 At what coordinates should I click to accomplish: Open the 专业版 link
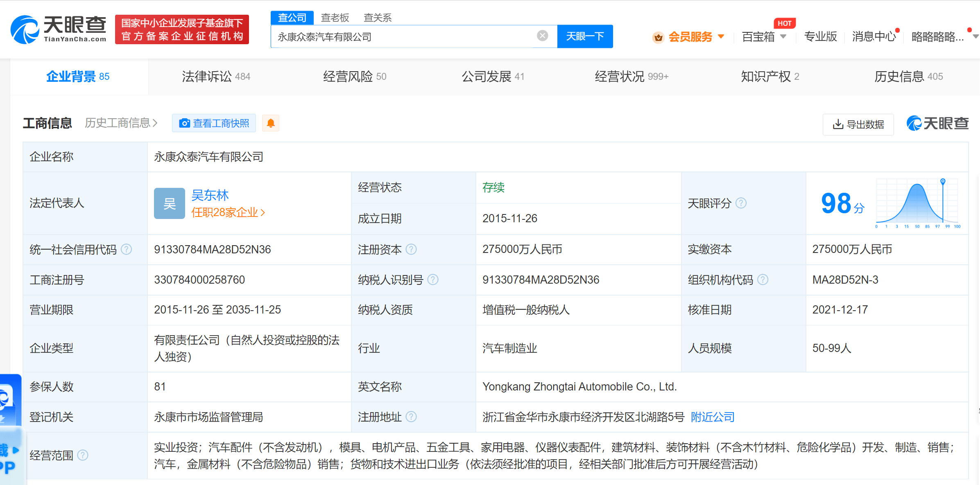(x=820, y=36)
